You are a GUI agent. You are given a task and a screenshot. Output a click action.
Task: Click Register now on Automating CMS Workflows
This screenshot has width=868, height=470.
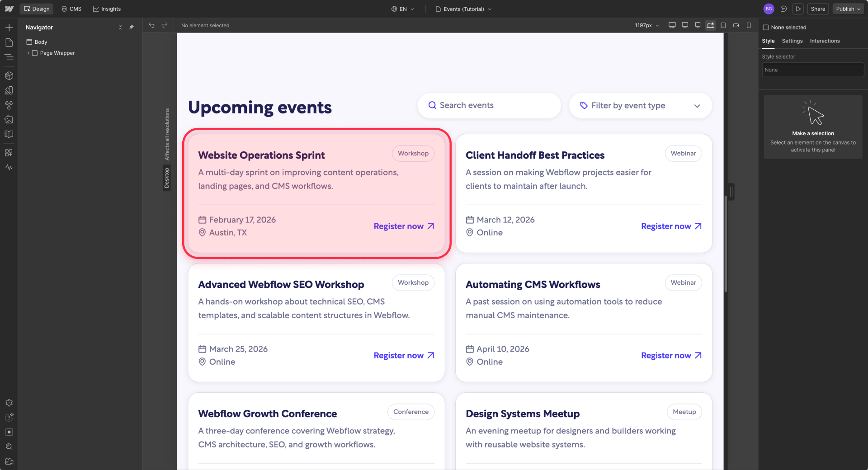[x=671, y=356]
